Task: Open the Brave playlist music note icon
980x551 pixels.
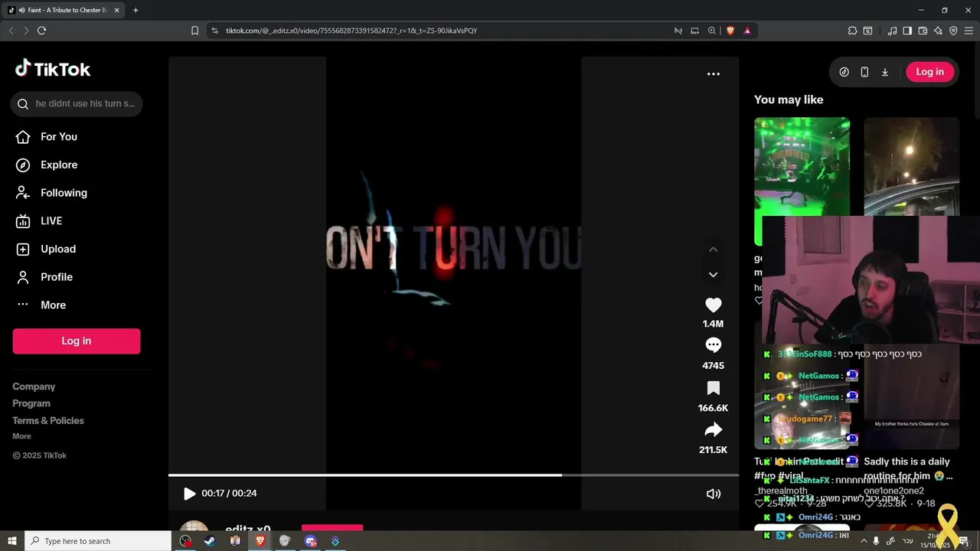Action: point(892,31)
